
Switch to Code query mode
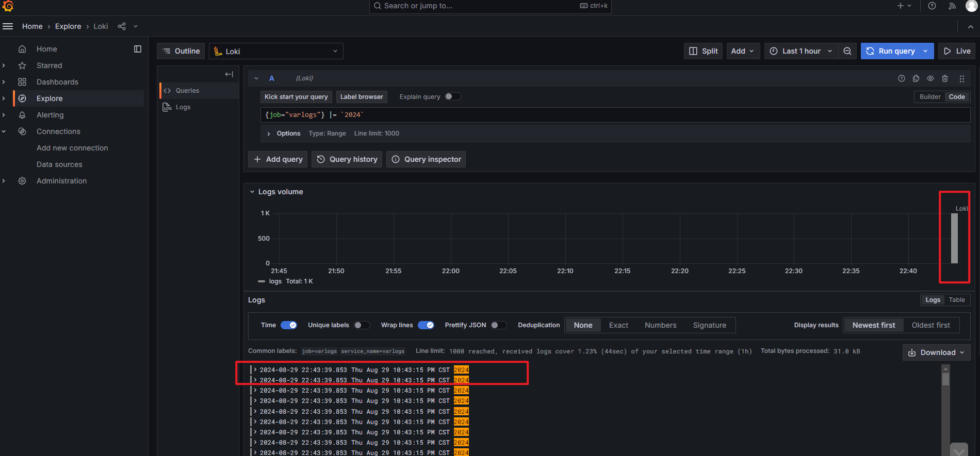(x=957, y=97)
